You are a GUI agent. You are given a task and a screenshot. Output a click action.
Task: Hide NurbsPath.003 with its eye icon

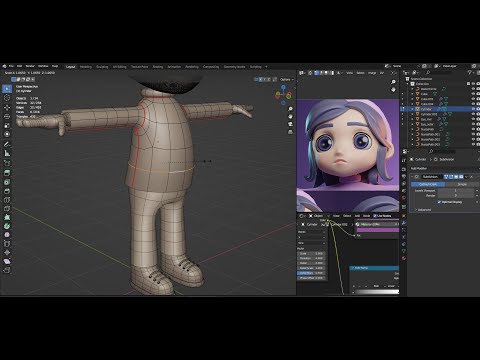(x=473, y=144)
